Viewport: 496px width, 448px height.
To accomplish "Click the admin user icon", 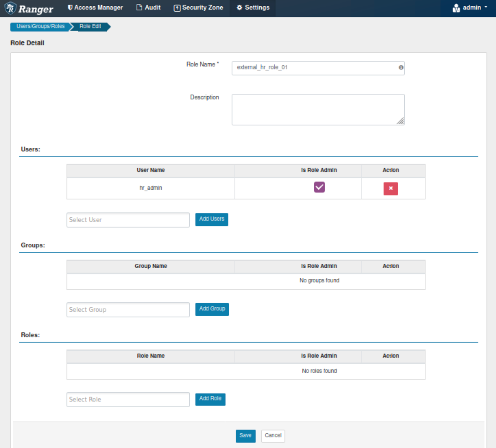I will coord(456,8).
